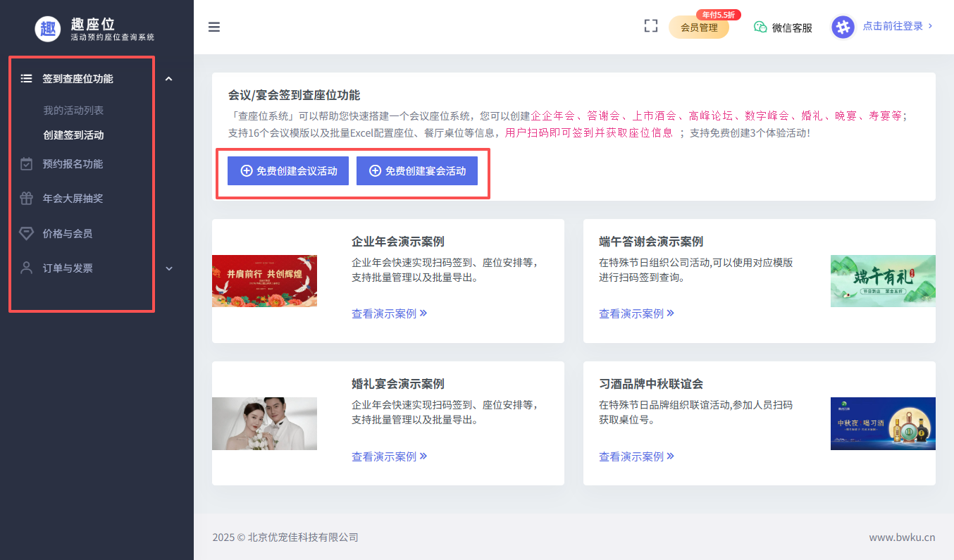Open the 会员管理 button

[x=698, y=27]
